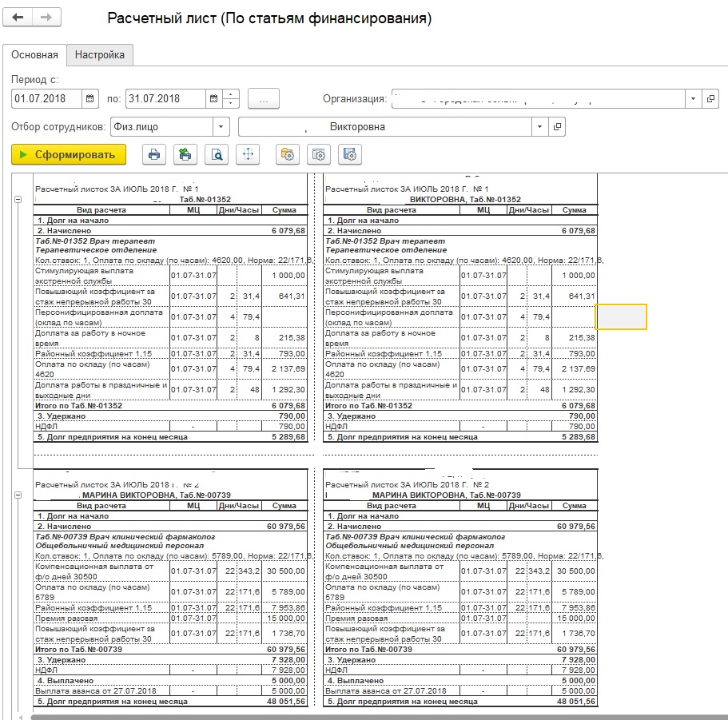
Task: Click right Врач терапевт heading Таб.№-01352
Action: [385, 241]
